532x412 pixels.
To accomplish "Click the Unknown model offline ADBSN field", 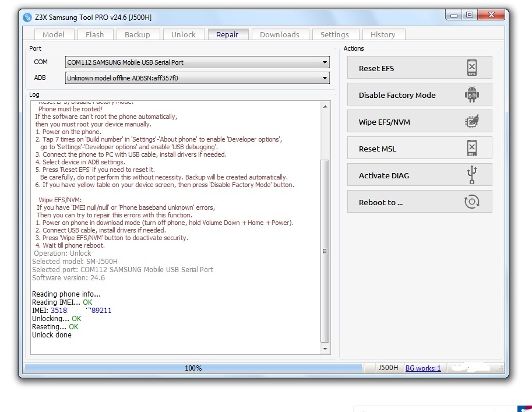I will tap(197, 78).
